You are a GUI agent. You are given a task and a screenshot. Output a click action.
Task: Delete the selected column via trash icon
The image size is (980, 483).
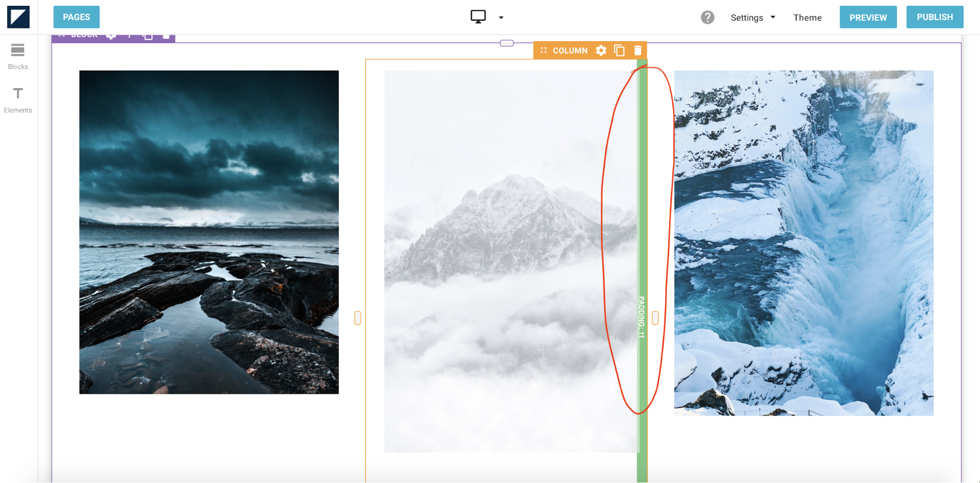click(637, 50)
